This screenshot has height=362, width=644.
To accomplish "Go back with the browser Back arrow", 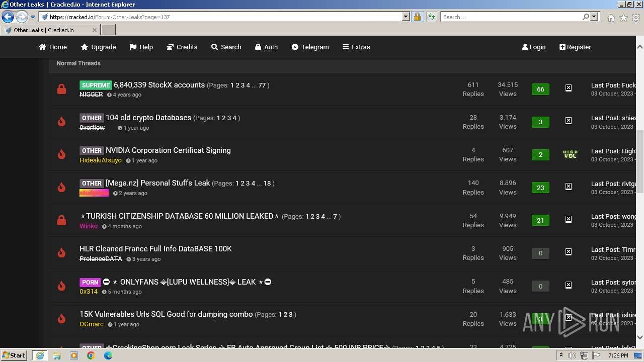I will pyautogui.click(x=8, y=17).
